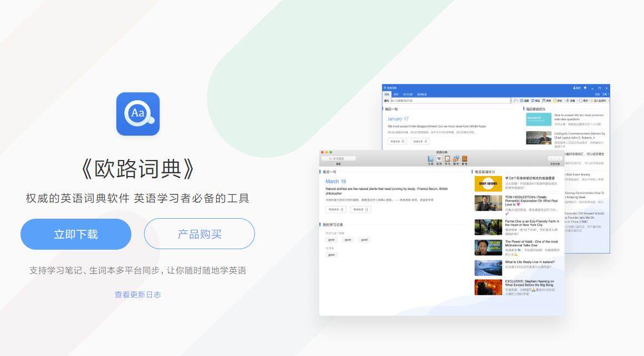Click the How to answer ten most common interview questions title
This screenshot has width=644, height=356.
(x=579, y=117)
